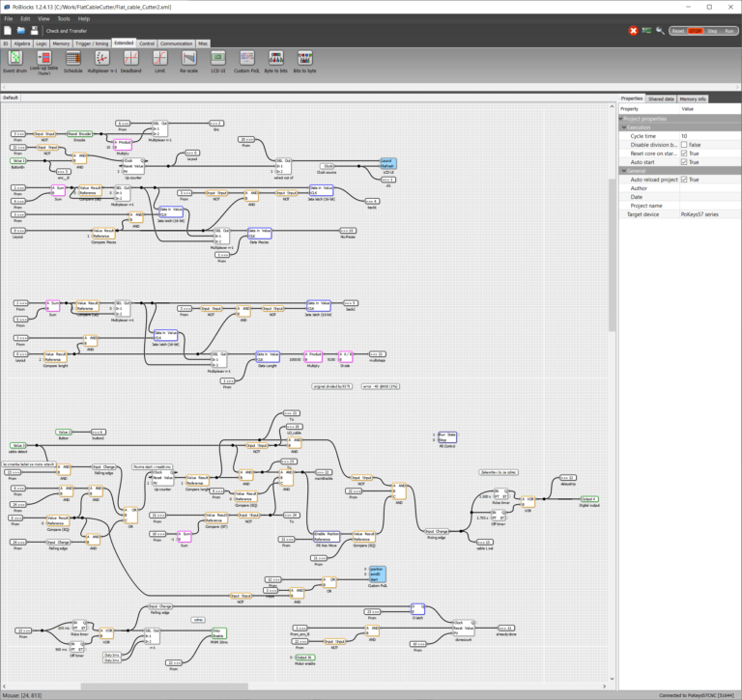
Task: Pick the Look-up table block
Action: 43,58
